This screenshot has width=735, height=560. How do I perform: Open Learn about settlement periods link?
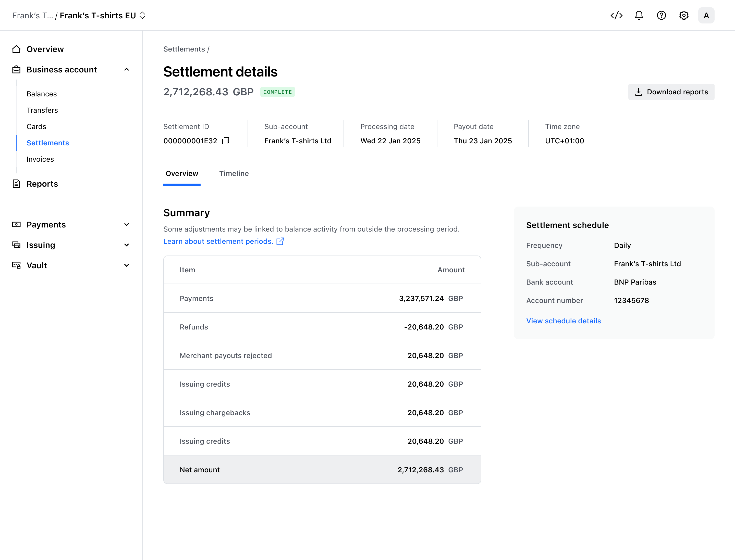pos(218,241)
